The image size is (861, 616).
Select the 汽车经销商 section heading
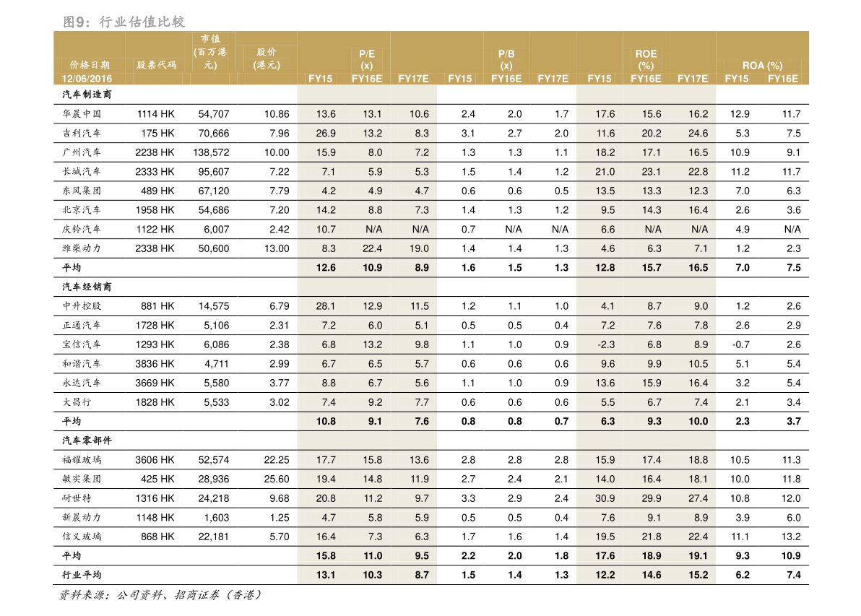click(x=87, y=287)
